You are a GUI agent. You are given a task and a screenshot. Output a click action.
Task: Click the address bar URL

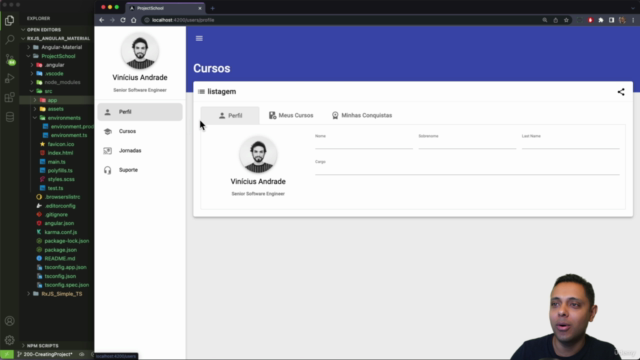coord(183,20)
